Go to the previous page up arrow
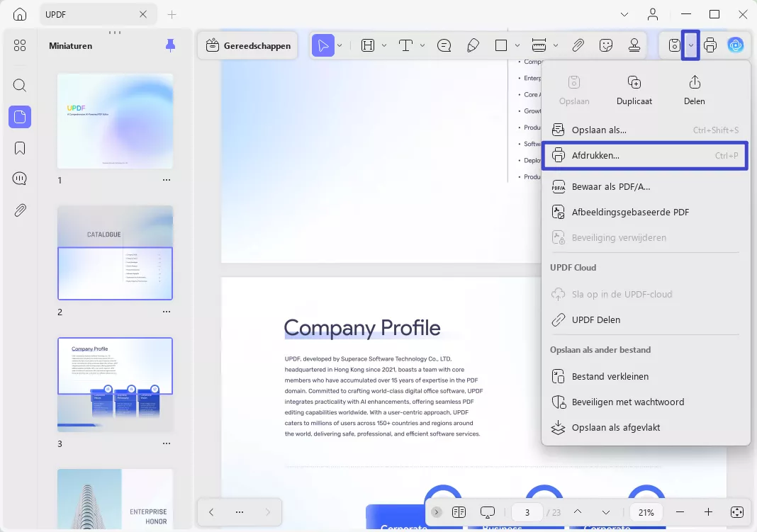The image size is (757, 532). 578,512
